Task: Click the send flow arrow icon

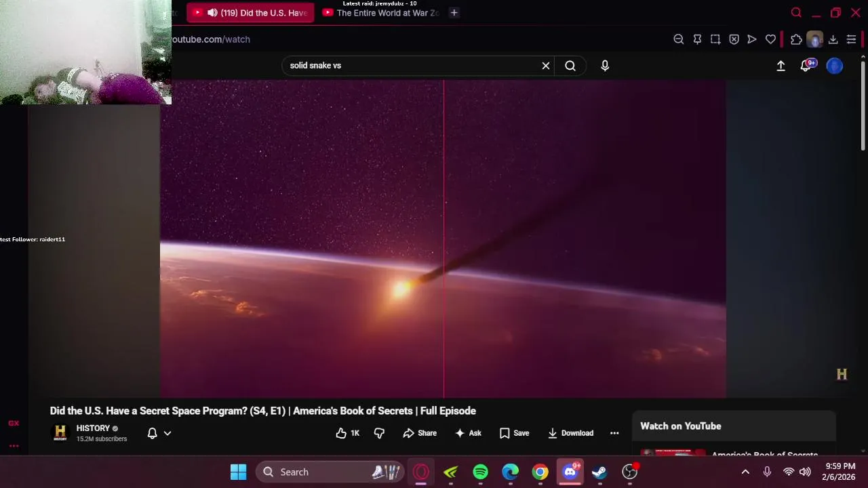Action: pyautogui.click(x=752, y=39)
